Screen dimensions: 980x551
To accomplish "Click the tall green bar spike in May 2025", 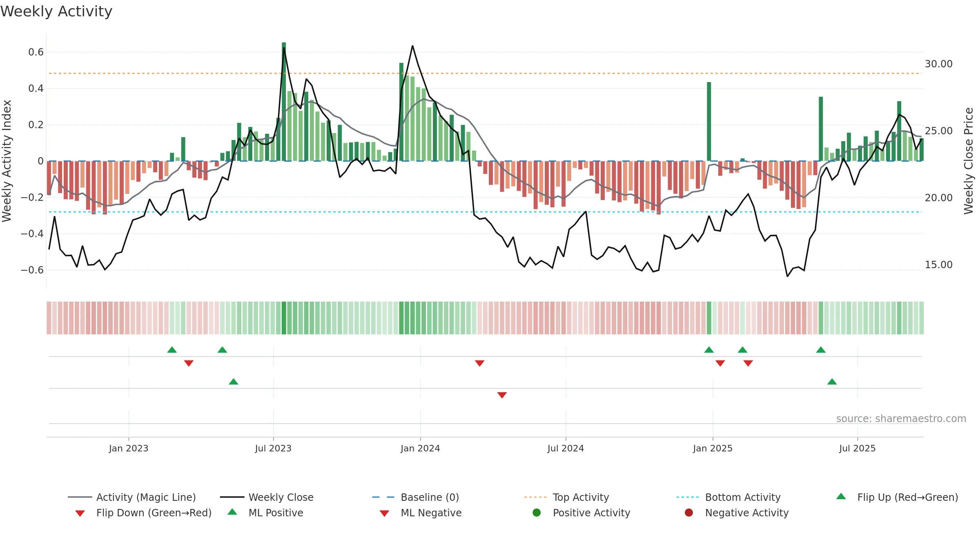I will [821, 129].
